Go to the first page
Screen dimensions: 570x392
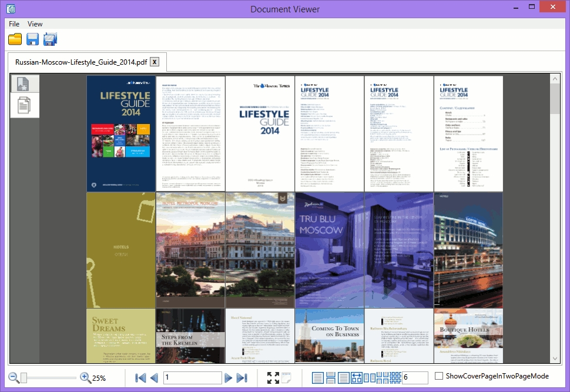pos(140,378)
